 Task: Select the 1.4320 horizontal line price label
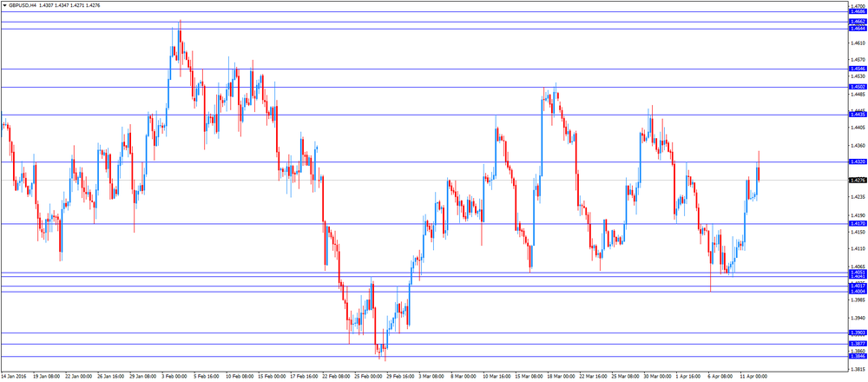click(x=858, y=161)
